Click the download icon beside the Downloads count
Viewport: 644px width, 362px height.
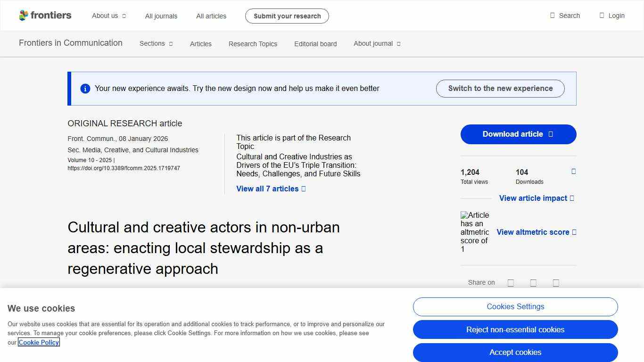(x=573, y=172)
